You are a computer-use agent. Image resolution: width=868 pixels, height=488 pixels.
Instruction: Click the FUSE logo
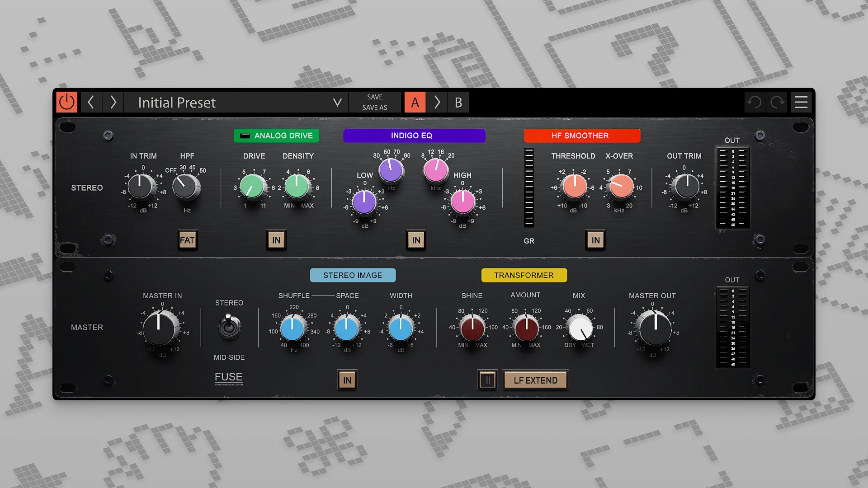(x=229, y=378)
